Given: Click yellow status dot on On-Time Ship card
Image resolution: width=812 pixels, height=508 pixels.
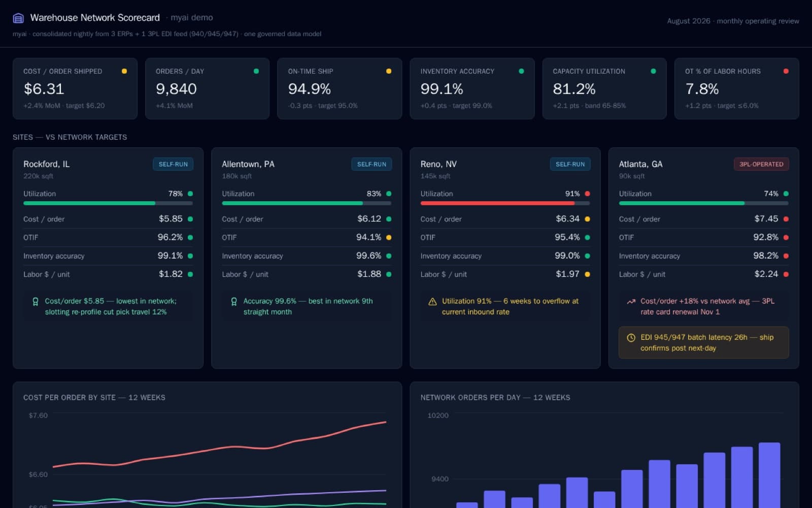Looking at the screenshot, I should coord(389,71).
